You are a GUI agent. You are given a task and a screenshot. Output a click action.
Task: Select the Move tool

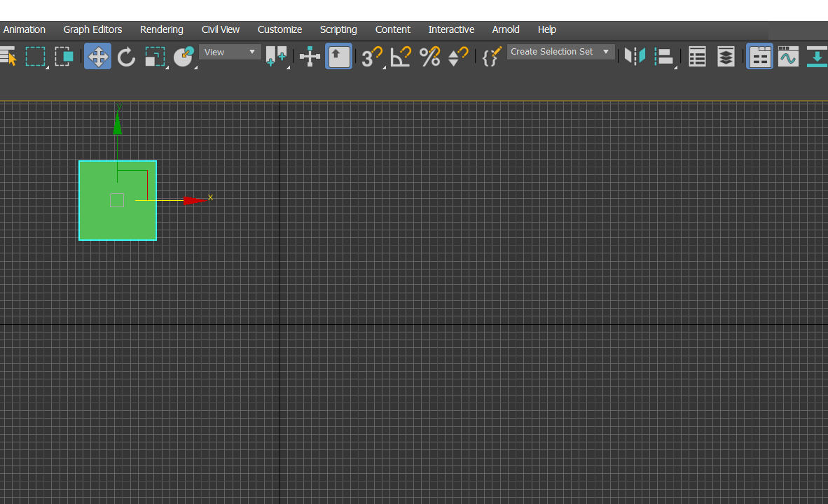(97, 57)
